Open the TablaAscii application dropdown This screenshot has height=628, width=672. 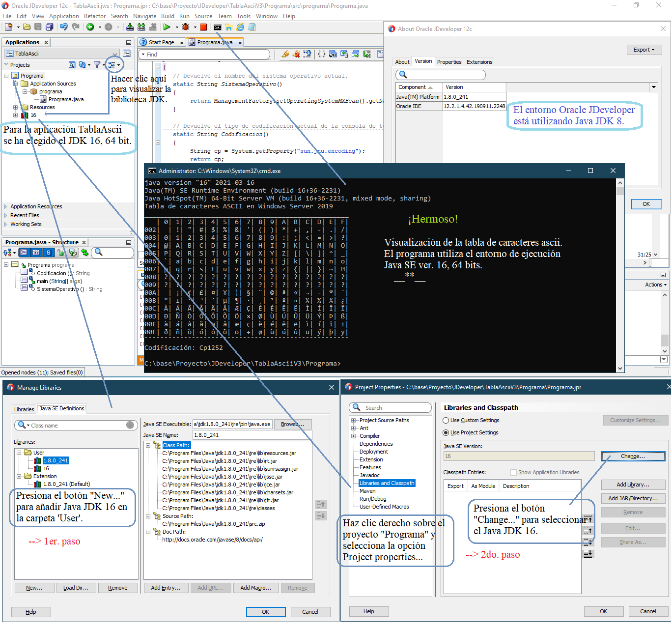tap(62, 54)
